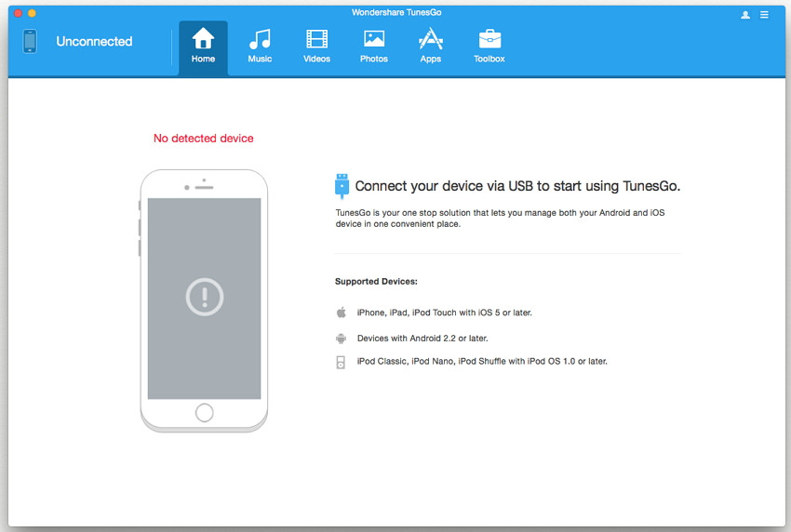Switch to the Music tab
Screen dimensions: 791x532
[260, 46]
